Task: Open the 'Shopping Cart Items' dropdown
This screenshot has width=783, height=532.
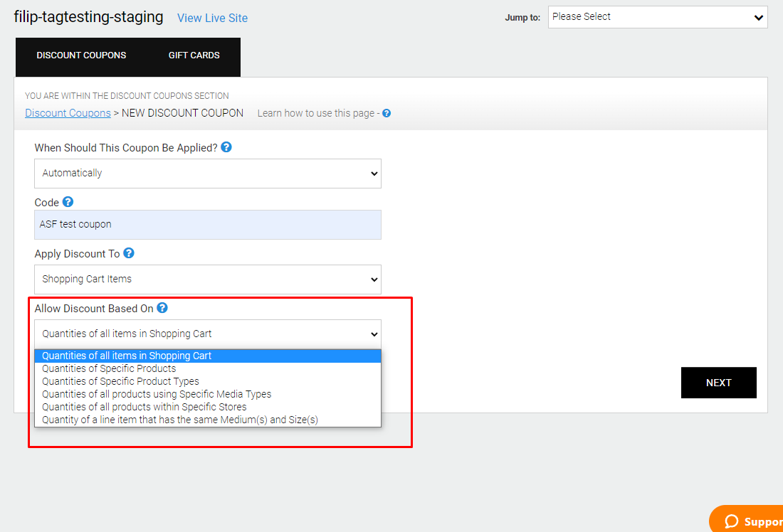Action: pos(208,279)
